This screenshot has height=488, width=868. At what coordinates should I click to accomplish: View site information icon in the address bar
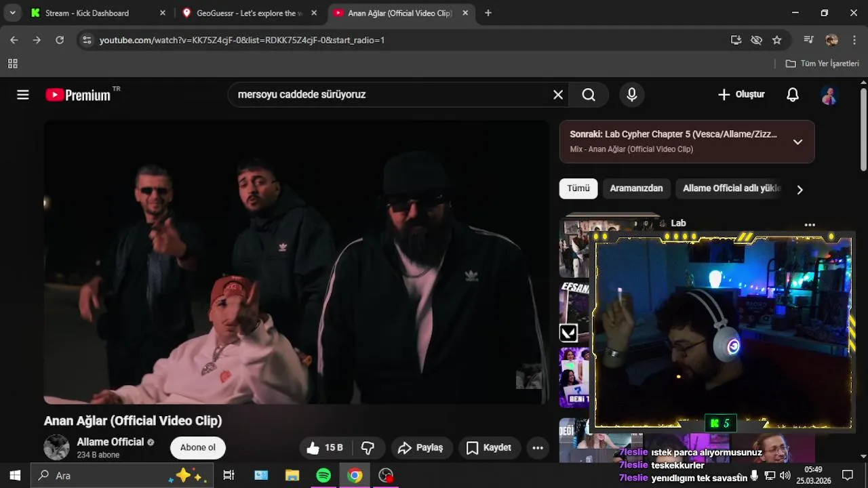(x=87, y=40)
